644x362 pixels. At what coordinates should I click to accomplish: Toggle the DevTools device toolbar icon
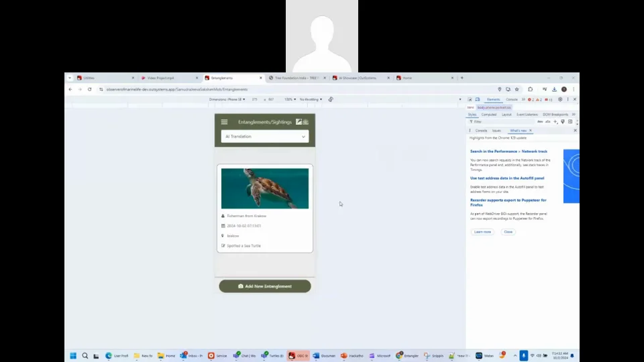tap(478, 99)
